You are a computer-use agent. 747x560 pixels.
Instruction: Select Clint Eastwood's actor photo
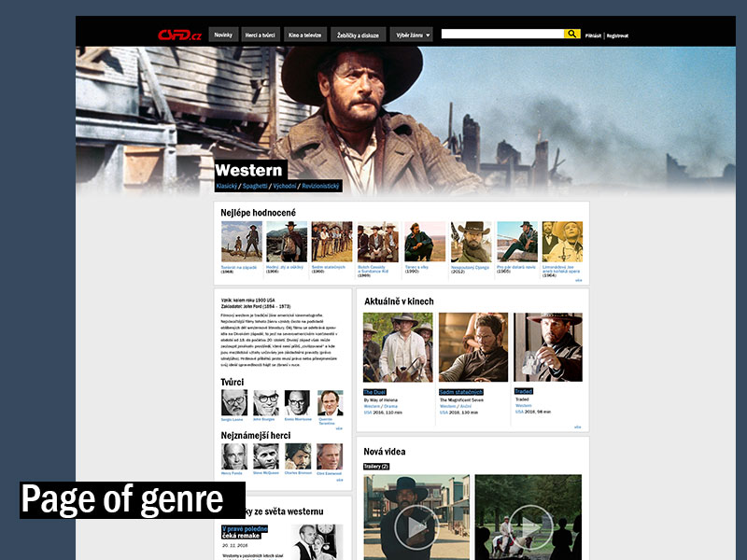point(331,455)
